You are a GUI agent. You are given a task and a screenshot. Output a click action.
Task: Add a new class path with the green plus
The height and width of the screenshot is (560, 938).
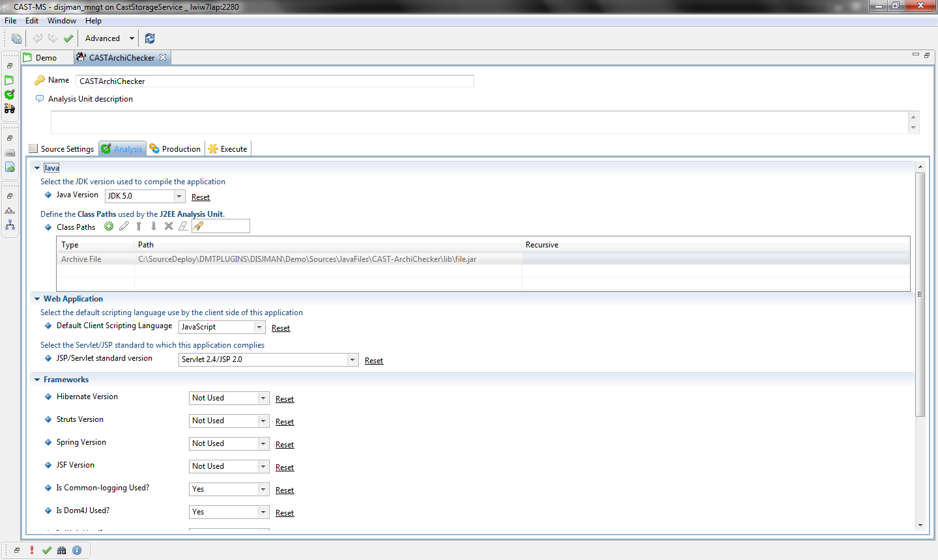click(x=109, y=226)
